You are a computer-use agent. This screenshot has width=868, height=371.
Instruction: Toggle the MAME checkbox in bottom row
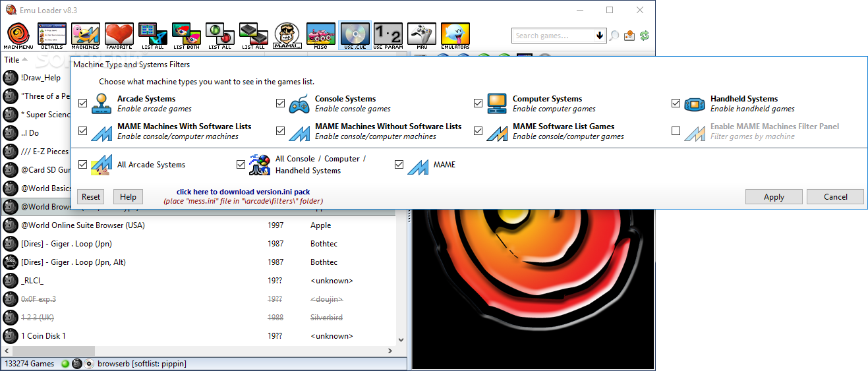pos(399,164)
